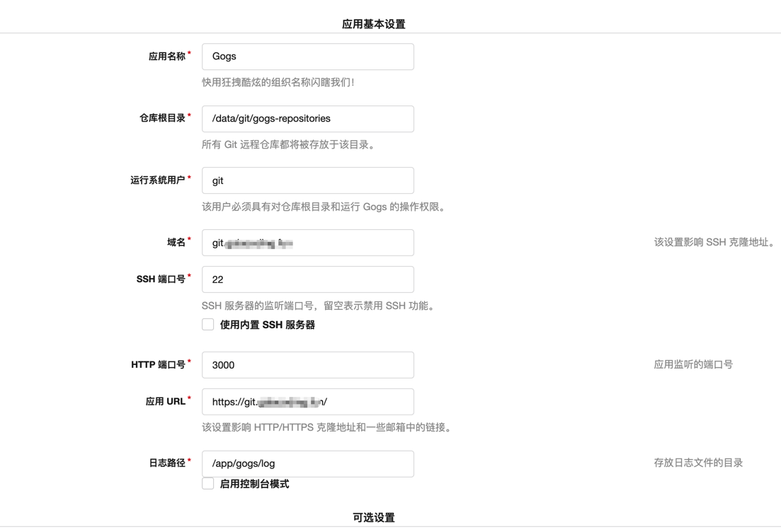Focus the 仓库根目录 path field
Screen dimensions: 781x532
(307, 119)
